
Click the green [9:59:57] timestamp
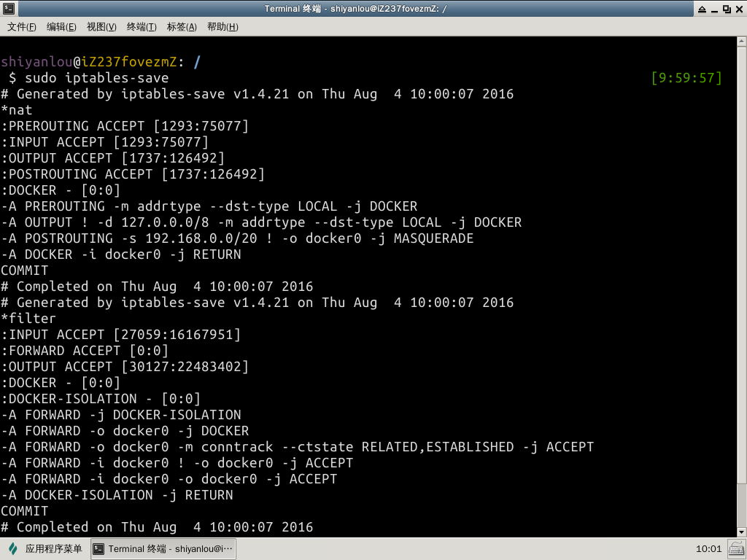pyautogui.click(x=686, y=78)
